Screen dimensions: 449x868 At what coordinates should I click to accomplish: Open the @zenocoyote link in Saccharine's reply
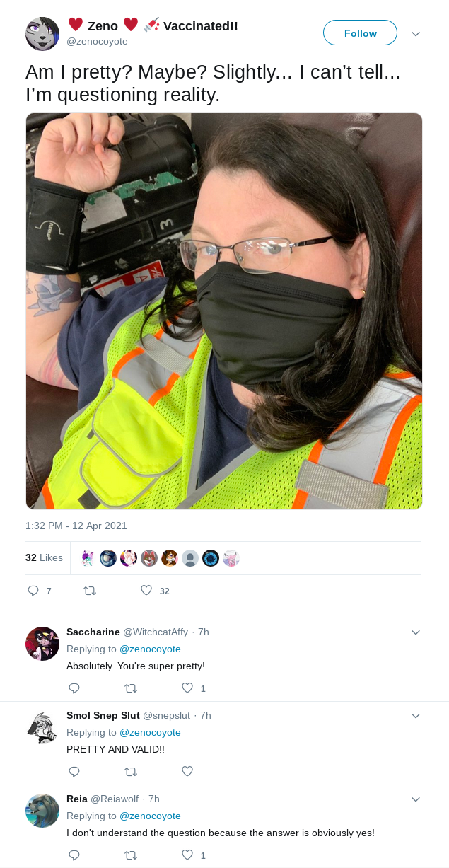tap(150, 649)
